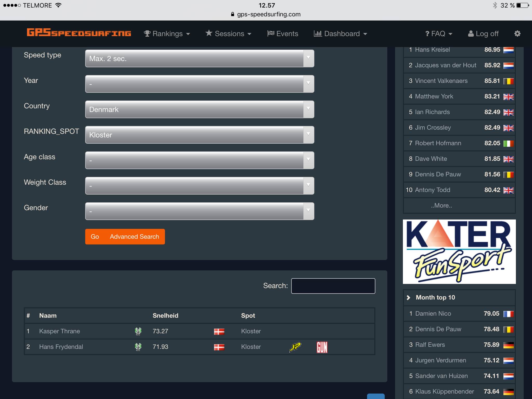Image resolution: width=532 pixels, height=399 pixels.
Task: Click Hans Kreisel's Dutch flag icon
Action: coord(508,50)
